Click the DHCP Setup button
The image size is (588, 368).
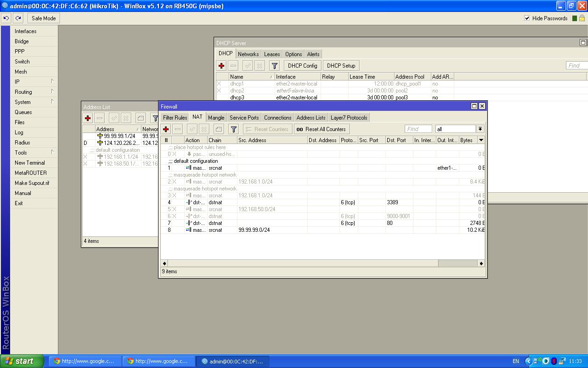pos(341,66)
